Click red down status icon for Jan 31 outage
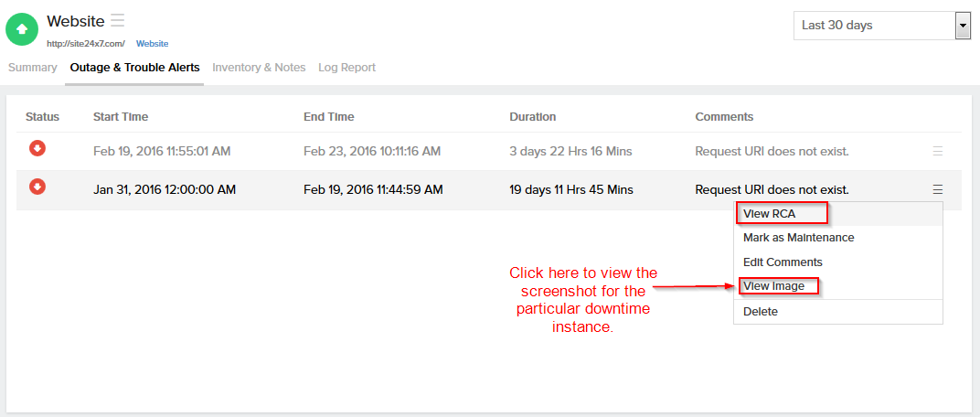This screenshot has width=980, height=417. coord(37,187)
